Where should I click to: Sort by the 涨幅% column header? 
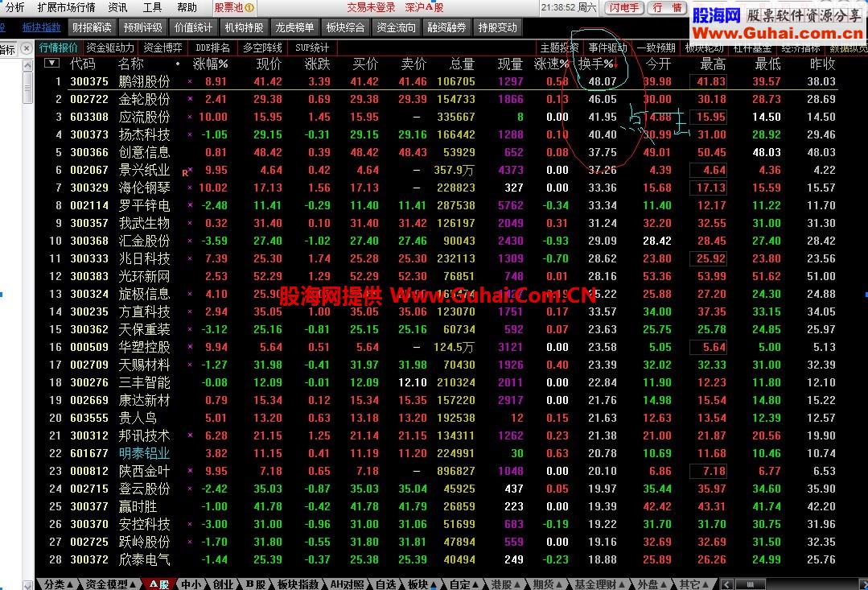(210, 64)
